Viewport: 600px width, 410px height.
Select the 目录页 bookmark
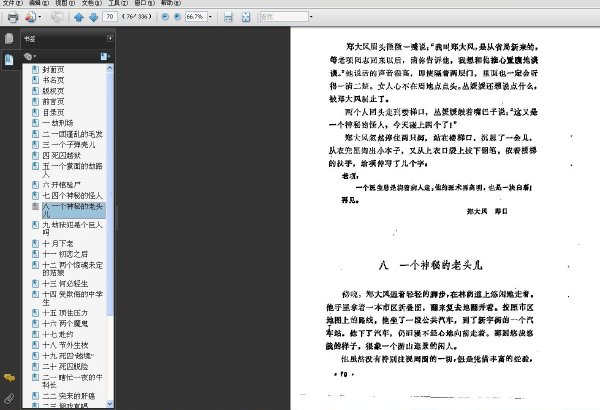coord(53,113)
